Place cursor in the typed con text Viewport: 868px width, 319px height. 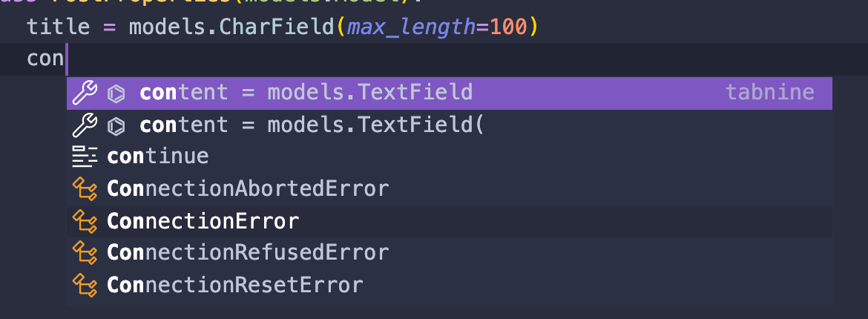point(45,59)
